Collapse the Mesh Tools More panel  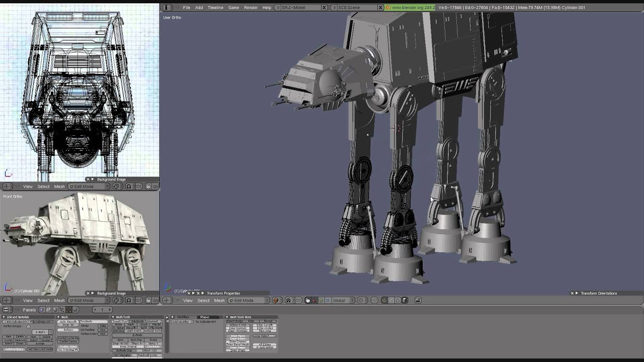227,317
